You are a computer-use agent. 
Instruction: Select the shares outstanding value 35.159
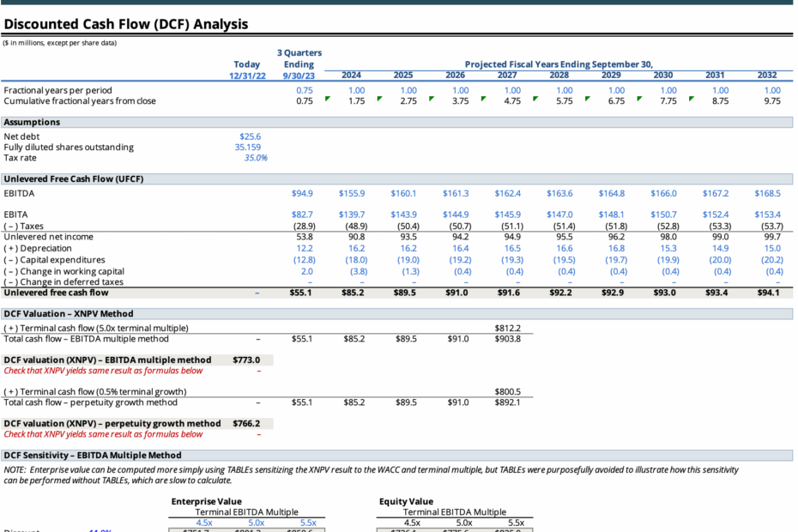pyautogui.click(x=248, y=146)
